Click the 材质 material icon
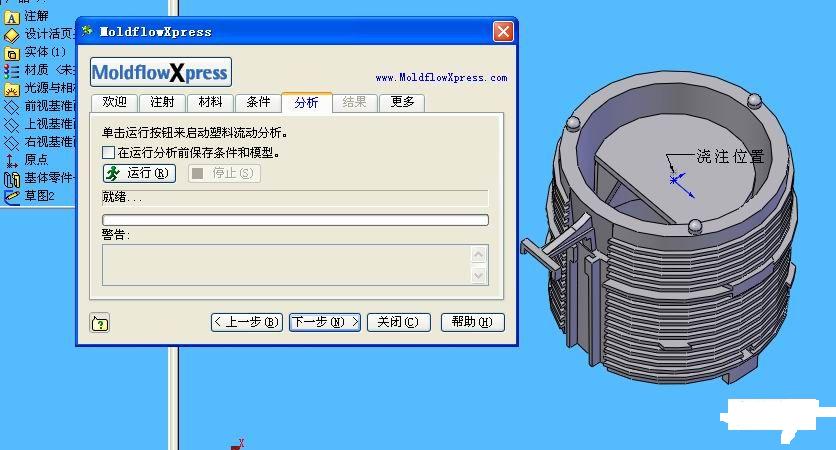This screenshot has width=836, height=450. pyautogui.click(x=12, y=71)
